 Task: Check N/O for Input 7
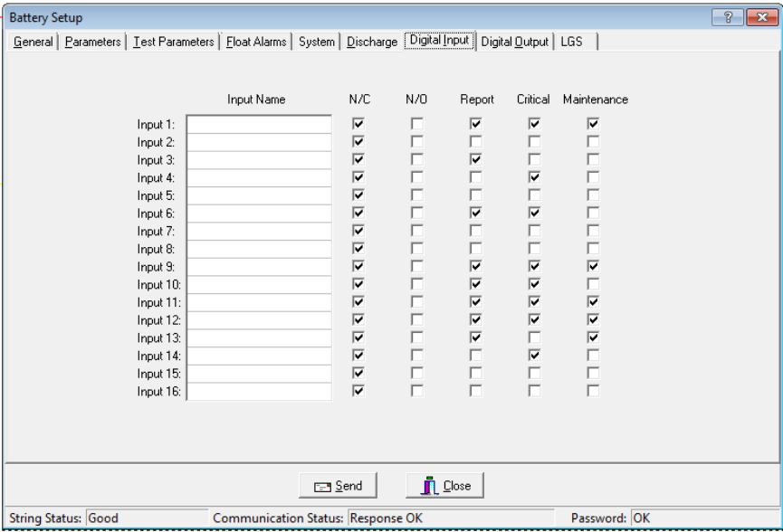(x=417, y=231)
